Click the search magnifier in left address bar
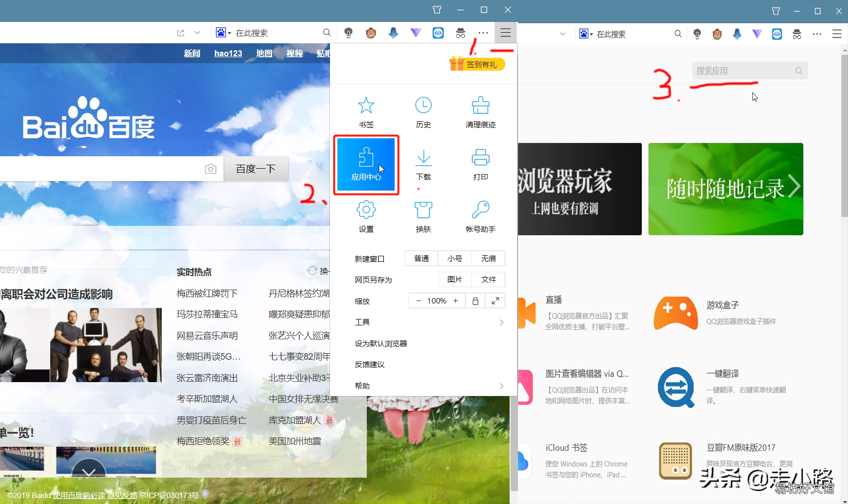Viewport: 848px width, 504px height. 326,32
